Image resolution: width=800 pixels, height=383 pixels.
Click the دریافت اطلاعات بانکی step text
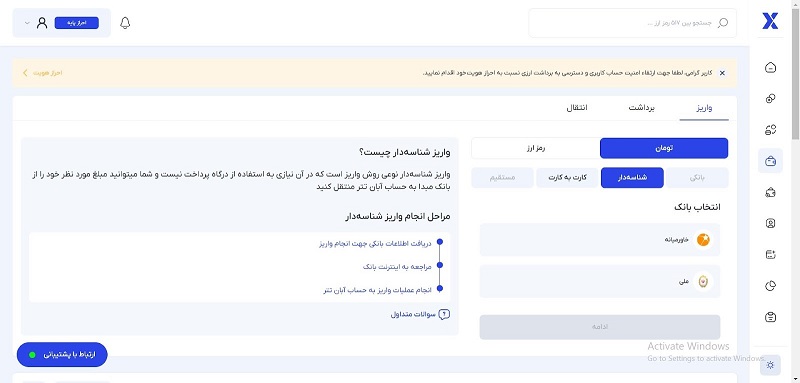(375, 243)
